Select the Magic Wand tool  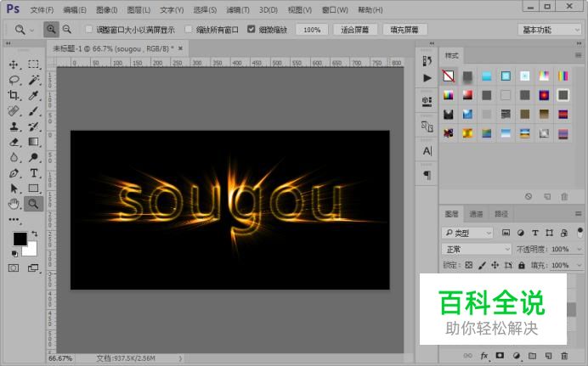click(x=33, y=80)
